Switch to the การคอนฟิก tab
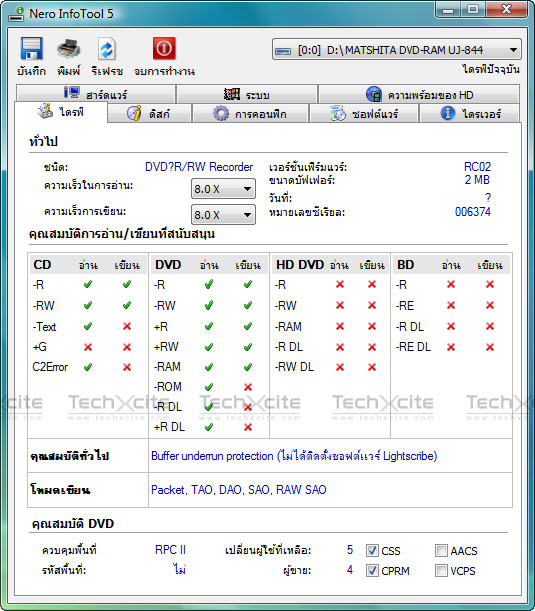535x611 pixels. pos(250,113)
